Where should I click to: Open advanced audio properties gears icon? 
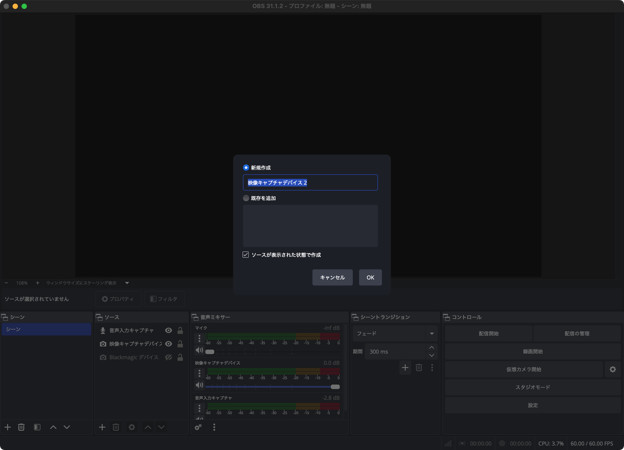[x=198, y=427]
